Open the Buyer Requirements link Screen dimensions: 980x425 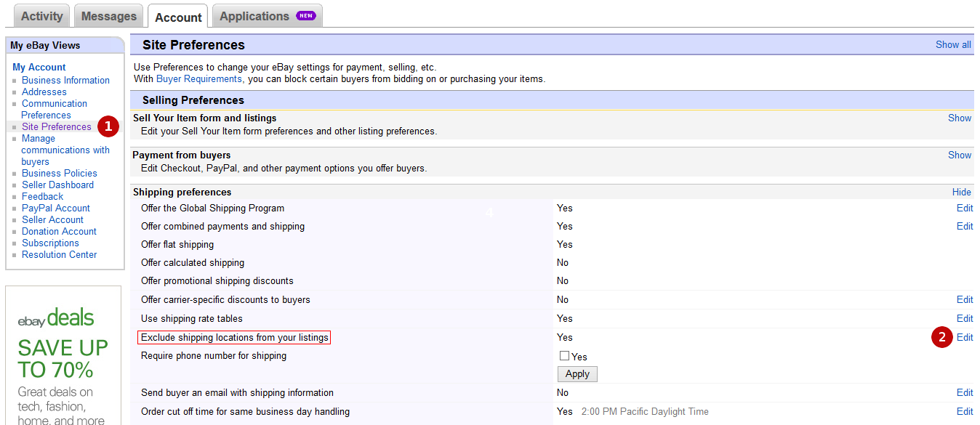tap(198, 78)
